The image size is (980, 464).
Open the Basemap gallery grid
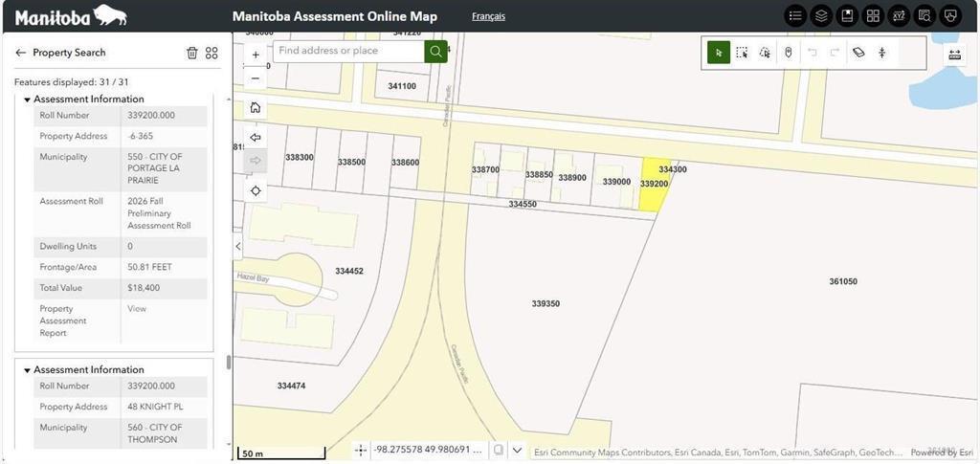[873, 16]
